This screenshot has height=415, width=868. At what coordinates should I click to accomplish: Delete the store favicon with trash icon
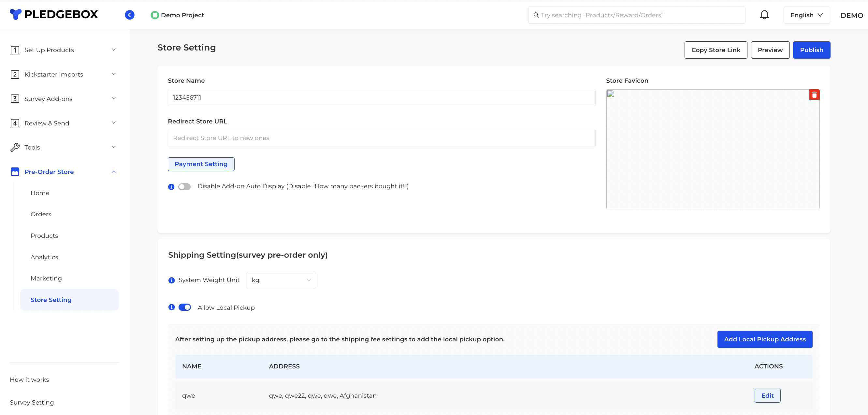[814, 95]
